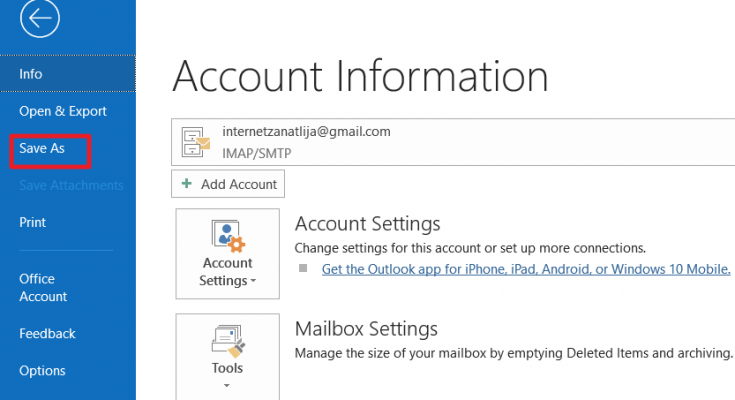Click the Account Settings person-gear icon
Viewport: 735px width, 400px height.
(228, 236)
